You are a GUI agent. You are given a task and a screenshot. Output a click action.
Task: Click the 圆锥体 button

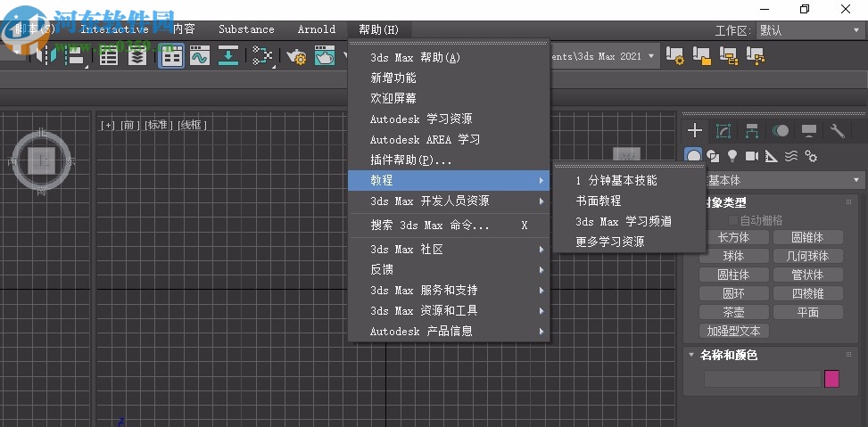[x=807, y=237]
